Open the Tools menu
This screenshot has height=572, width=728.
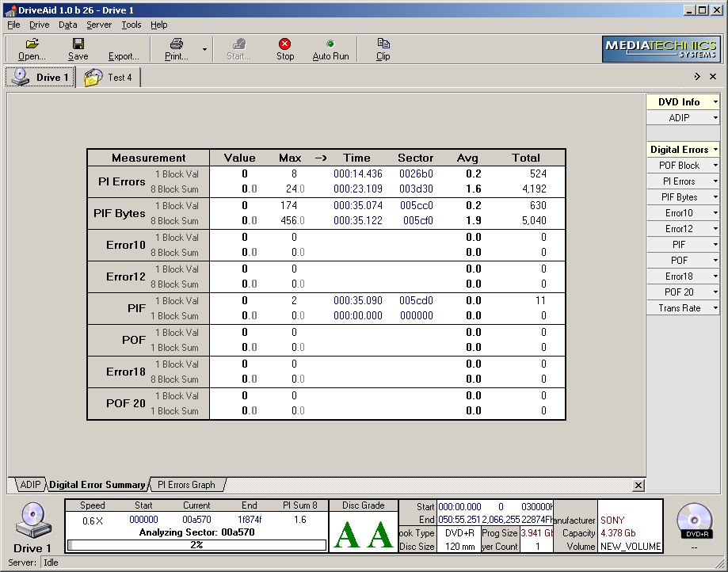pos(131,25)
